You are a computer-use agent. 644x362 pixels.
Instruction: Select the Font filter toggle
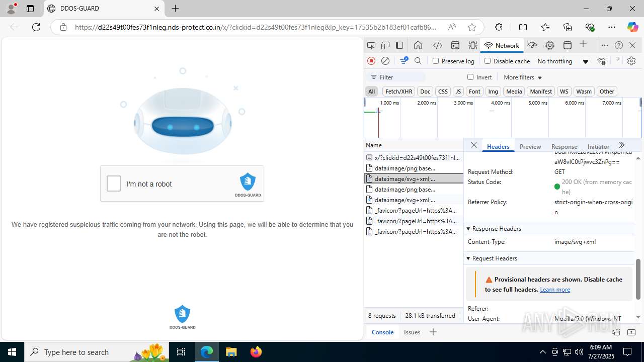(x=474, y=91)
